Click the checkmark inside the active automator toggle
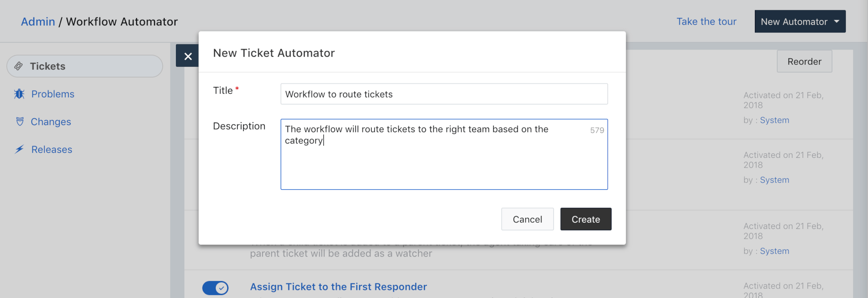 pos(221,288)
